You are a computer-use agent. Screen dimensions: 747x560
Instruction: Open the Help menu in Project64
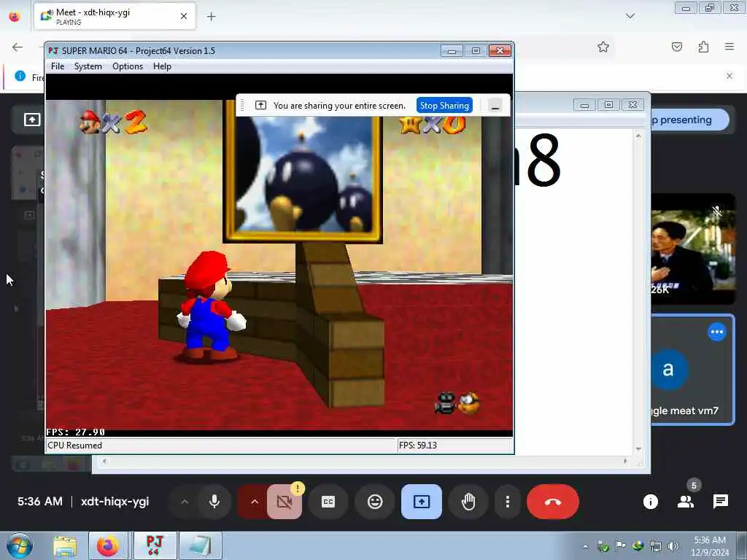coord(162,66)
